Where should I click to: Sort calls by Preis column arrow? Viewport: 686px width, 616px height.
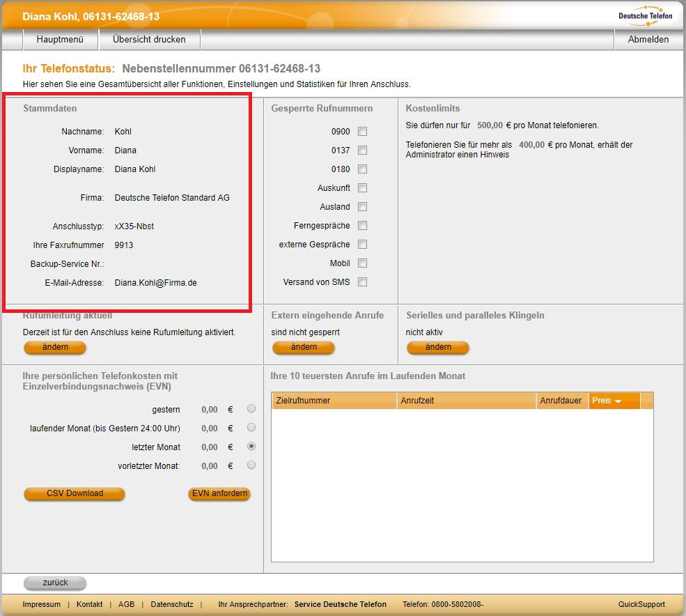(617, 401)
